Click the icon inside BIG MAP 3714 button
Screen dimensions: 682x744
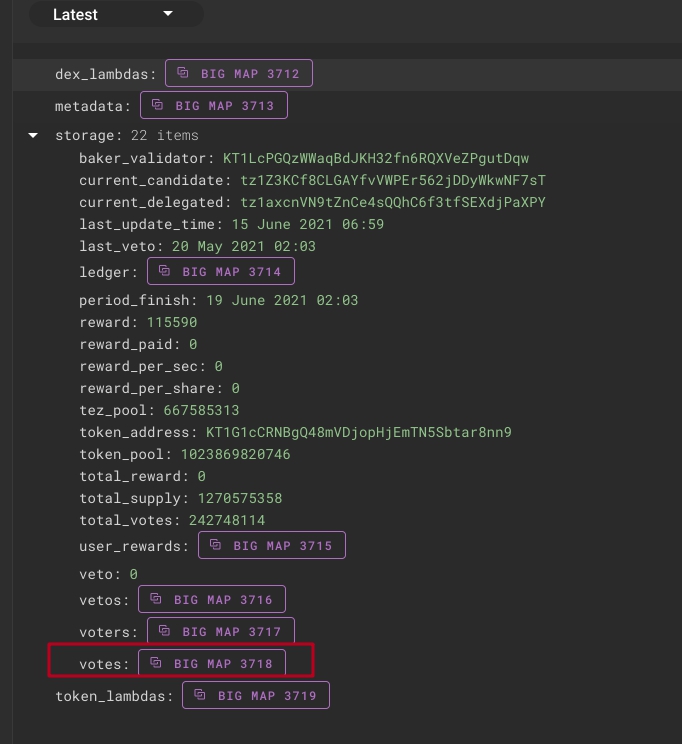point(164,271)
